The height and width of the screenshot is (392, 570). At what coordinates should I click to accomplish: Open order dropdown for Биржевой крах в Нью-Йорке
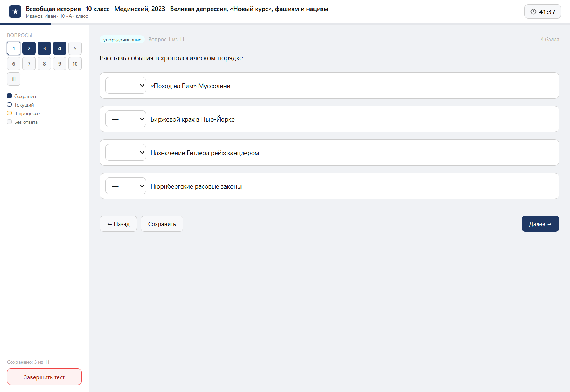126,119
